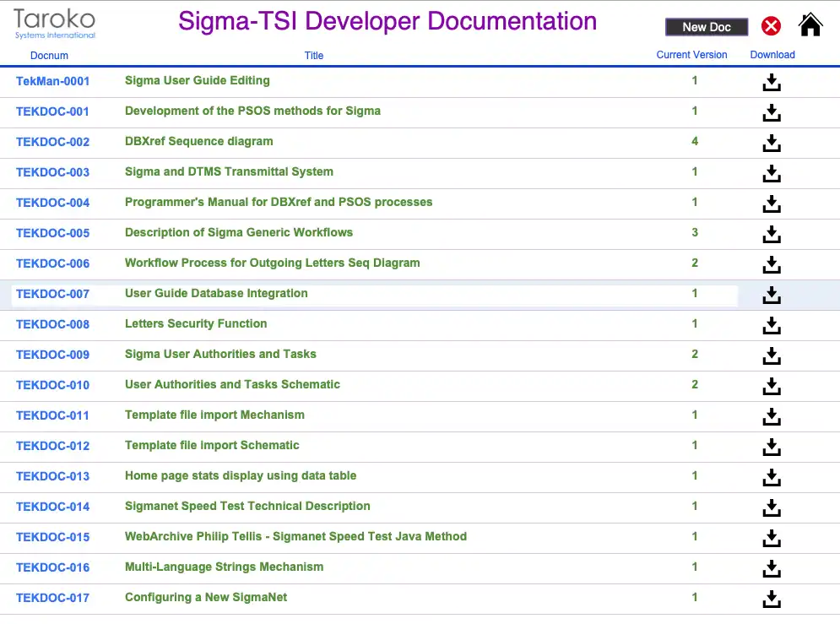The width and height of the screenshot is (840, 624).
Task: Open docnum link TEKDOC-012
Action: [x=52, y=446]
